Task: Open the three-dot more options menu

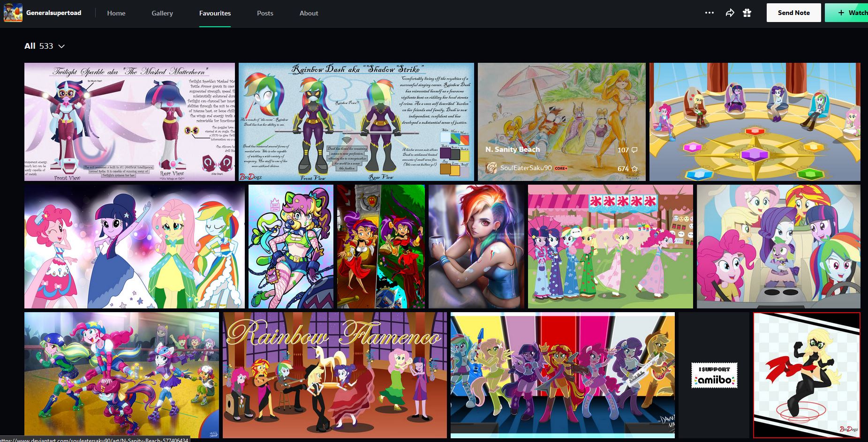Action: (x=709, y=13)
